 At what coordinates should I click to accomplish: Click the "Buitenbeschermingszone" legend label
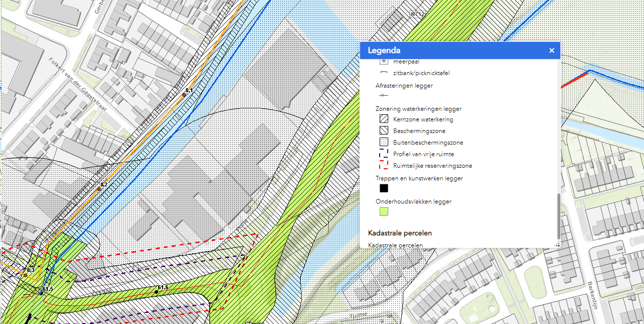(x=428, y=143)
